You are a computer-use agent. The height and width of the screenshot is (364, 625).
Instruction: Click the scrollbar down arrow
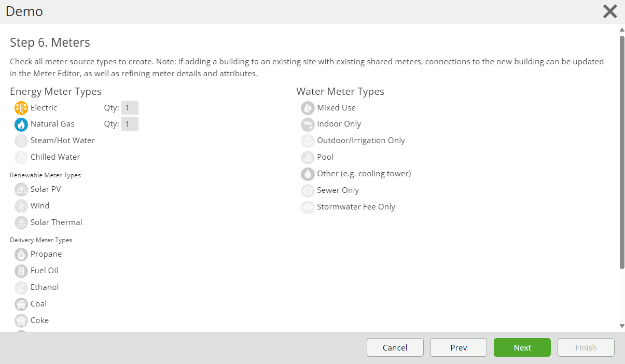622,326
